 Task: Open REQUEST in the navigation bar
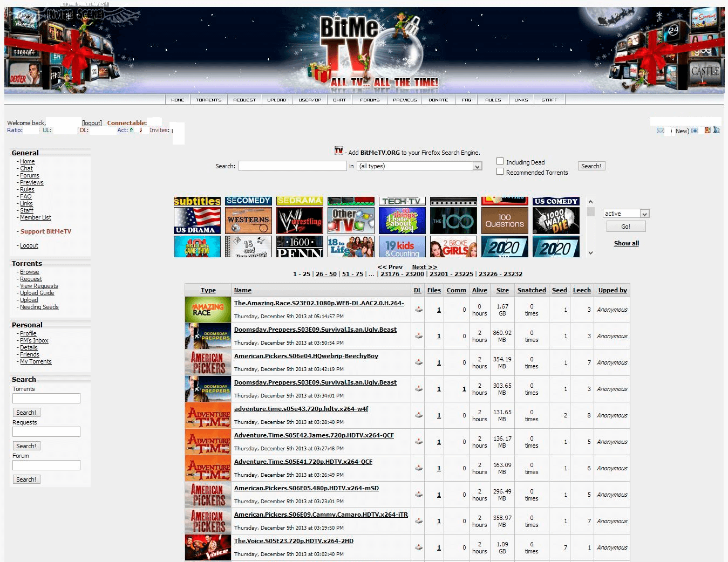[244, 100]
